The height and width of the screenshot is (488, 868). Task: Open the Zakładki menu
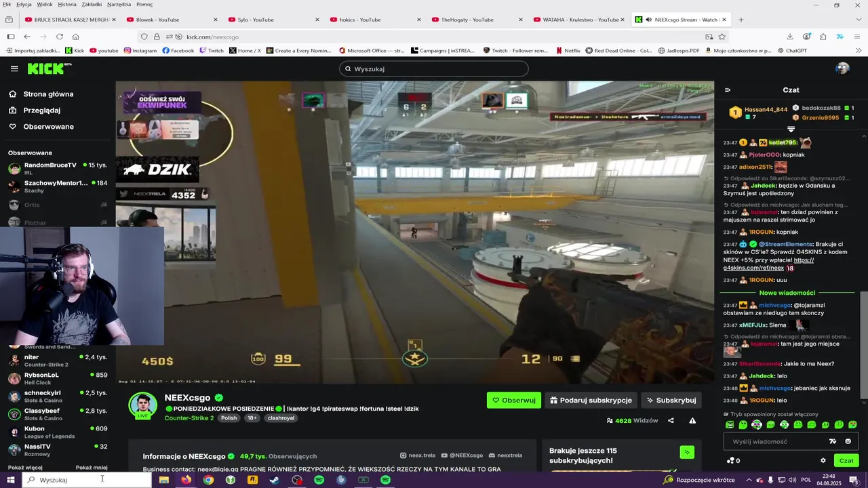point(92,4)
